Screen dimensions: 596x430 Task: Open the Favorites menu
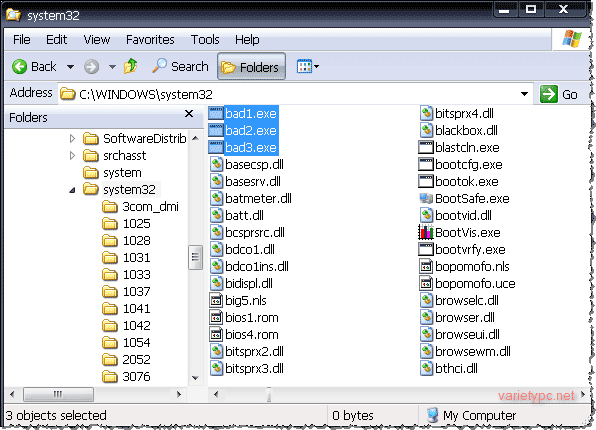coord(150,40)
